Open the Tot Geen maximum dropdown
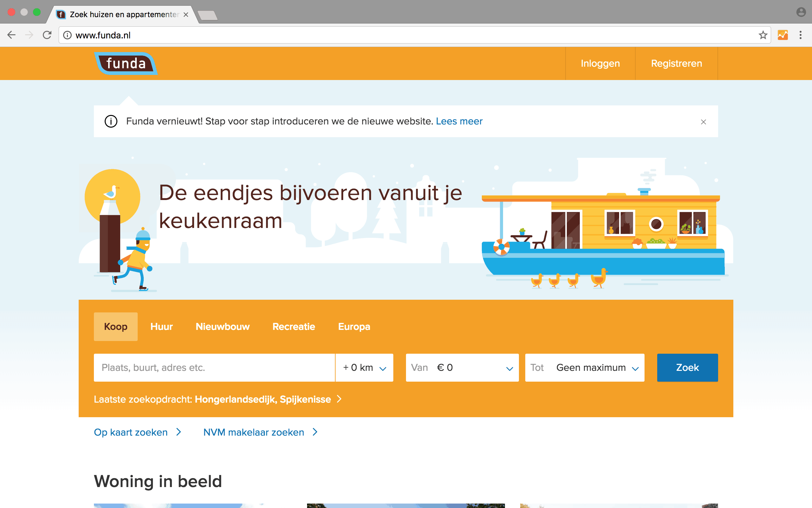 (x=585, y=368)
